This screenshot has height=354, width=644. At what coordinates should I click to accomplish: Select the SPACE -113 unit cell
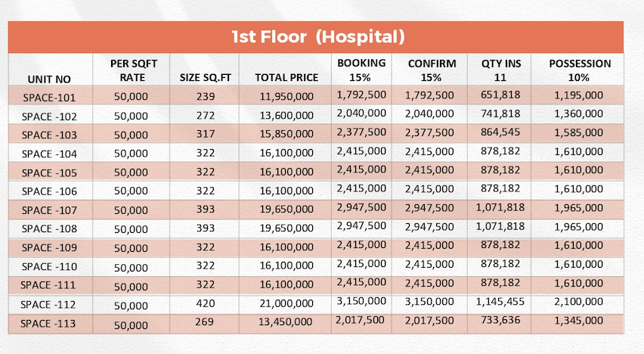tap(48, 324)
